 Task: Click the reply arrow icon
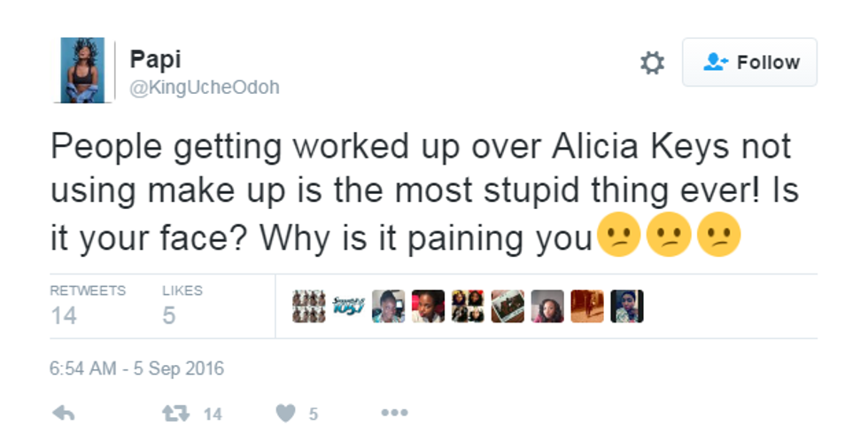(x=64, y=413)
